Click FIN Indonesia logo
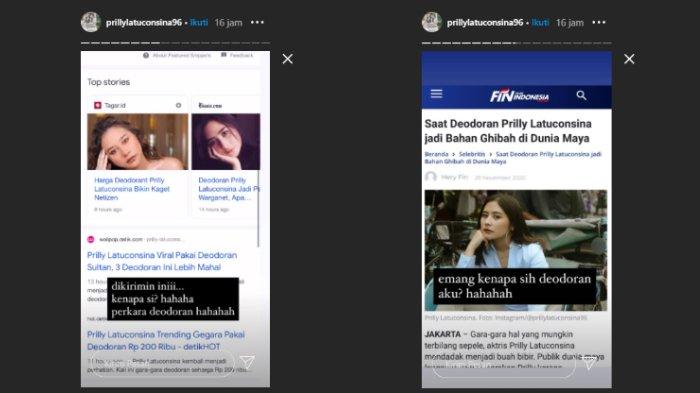 (x=520, y=95)
